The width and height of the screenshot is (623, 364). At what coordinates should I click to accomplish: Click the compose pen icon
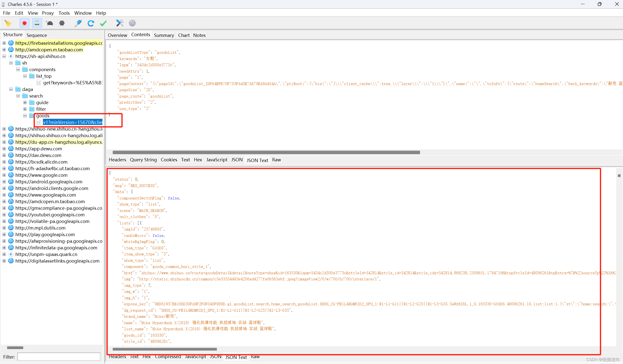(78, 23)
